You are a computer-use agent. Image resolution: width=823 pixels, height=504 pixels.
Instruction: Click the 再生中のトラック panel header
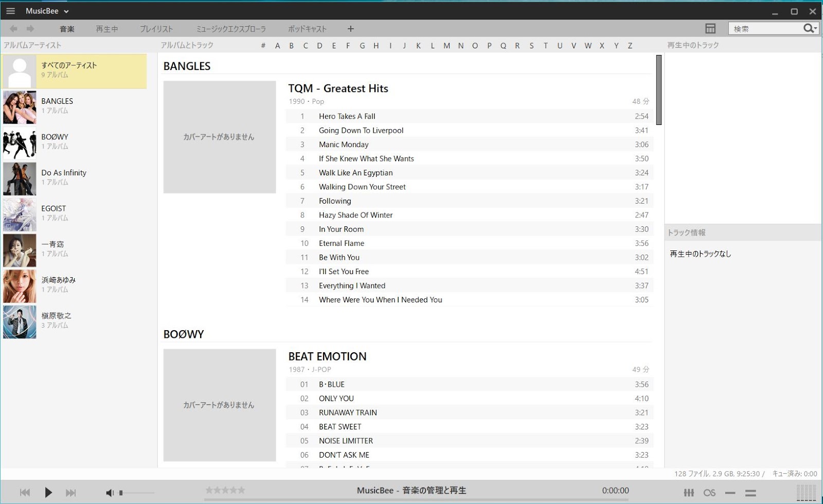(x=693, y=45)
